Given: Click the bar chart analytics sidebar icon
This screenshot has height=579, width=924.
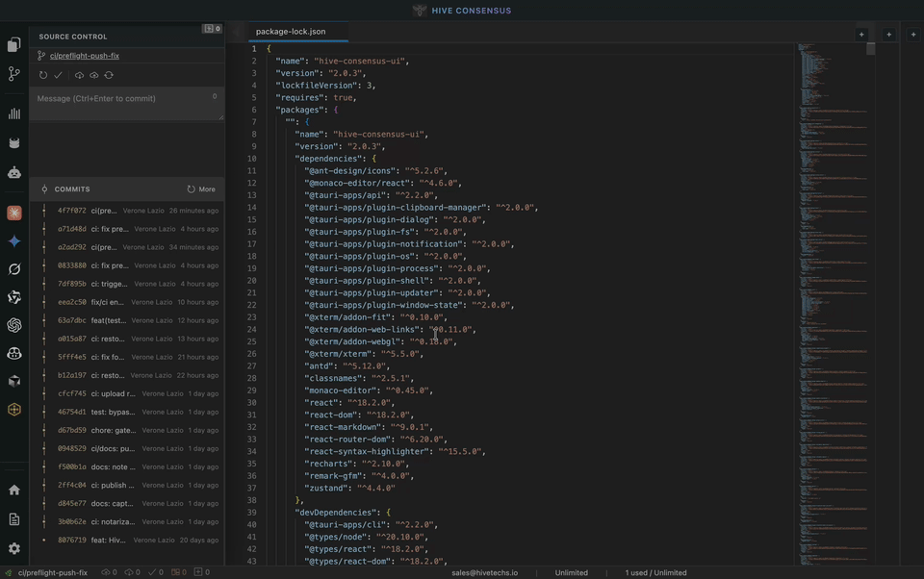Looking at the screenshot, I should pos(14,113).
